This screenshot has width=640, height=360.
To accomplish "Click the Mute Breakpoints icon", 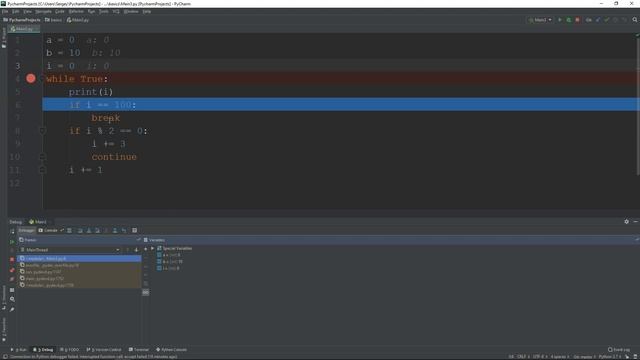I will pos(12,279).
